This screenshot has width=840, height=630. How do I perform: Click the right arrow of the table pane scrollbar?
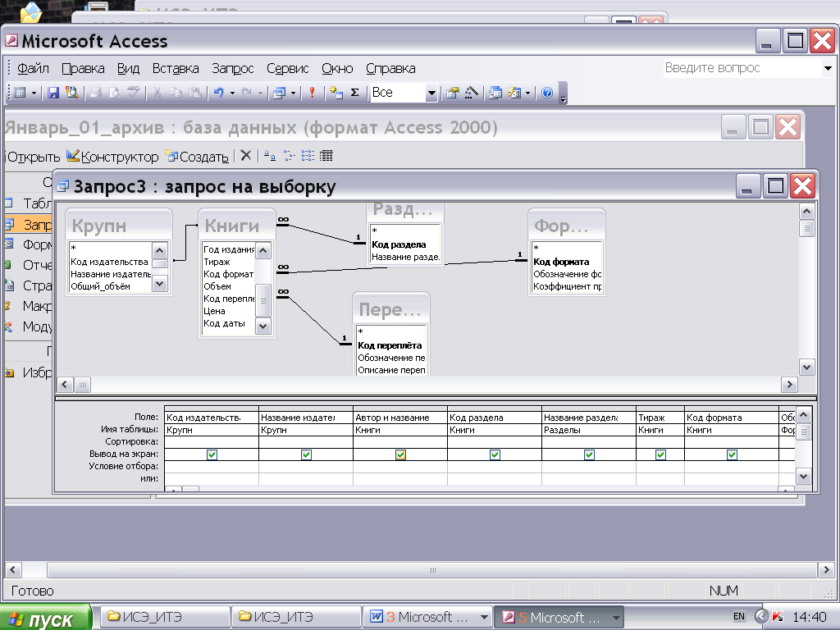(789, 384)
